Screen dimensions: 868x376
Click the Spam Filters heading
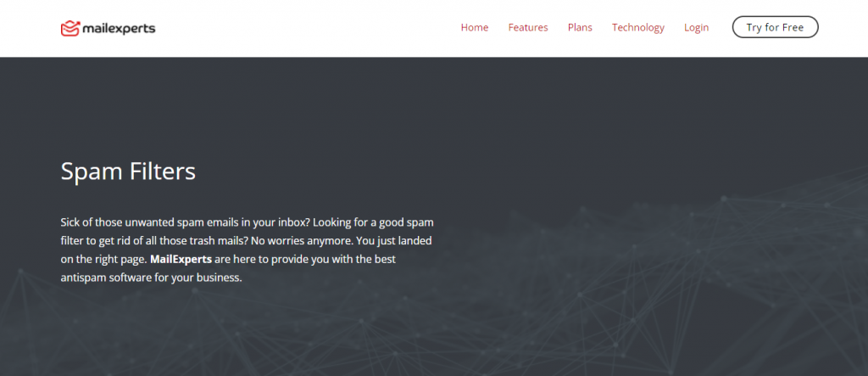click(128, 171)
